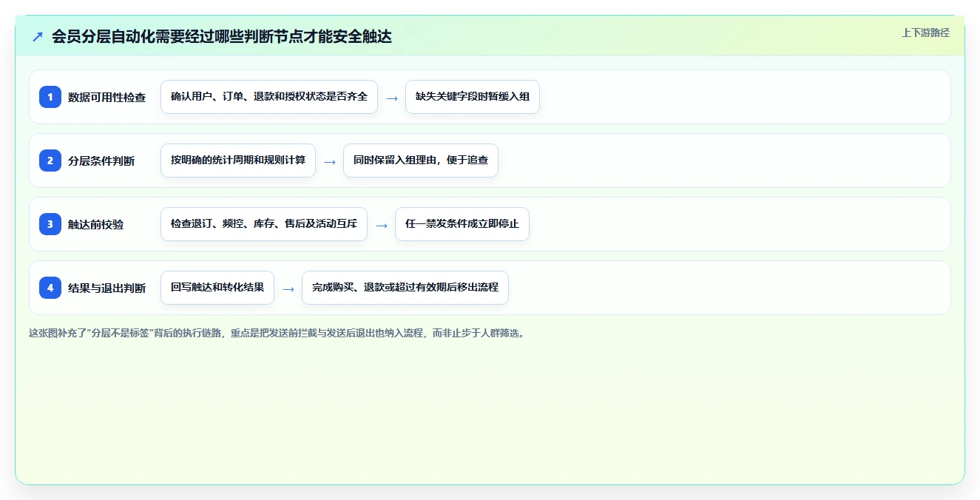
Task: Select node 缺失关键字段时暂缓入组
Action: coord(473,97)
